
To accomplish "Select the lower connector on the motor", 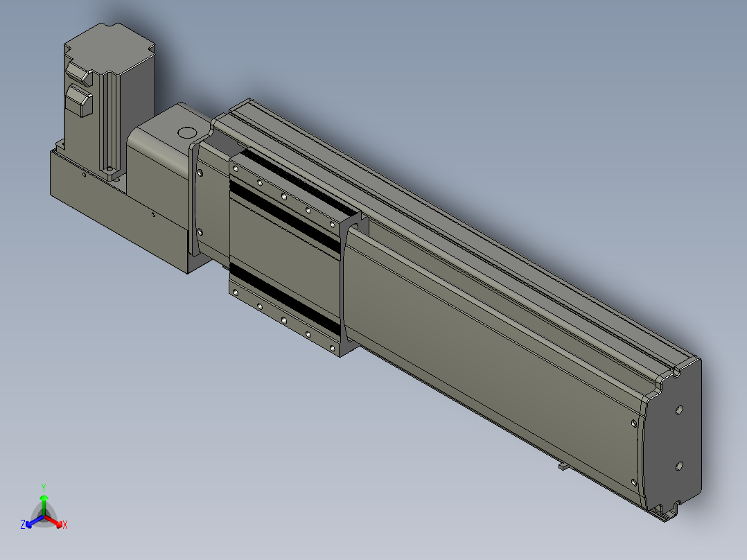I will (79, 100).
